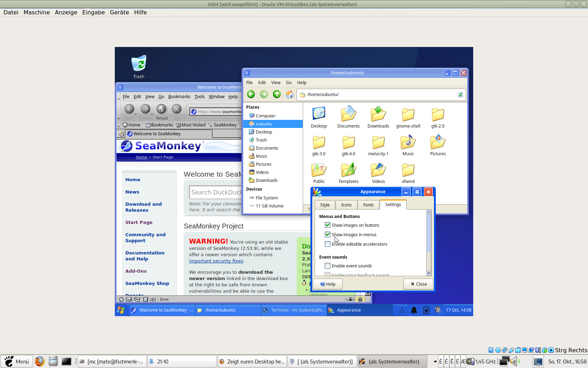Open the Xubuntu start menu button
Screen dimensions: 588x368
[x=121, y=310]
